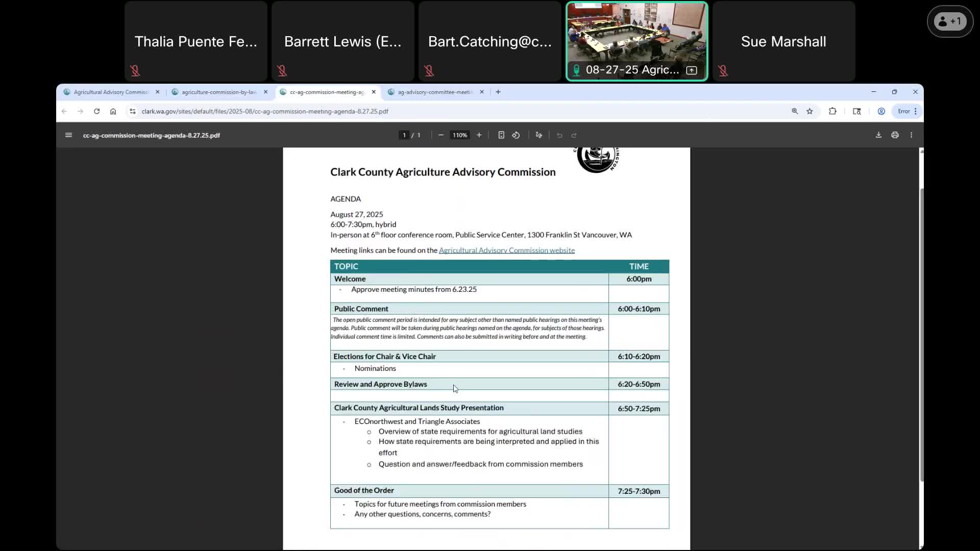The image size is (980, 551).
Task: Open Agricultural Advisory Commission website link
Action: (506, 251)
